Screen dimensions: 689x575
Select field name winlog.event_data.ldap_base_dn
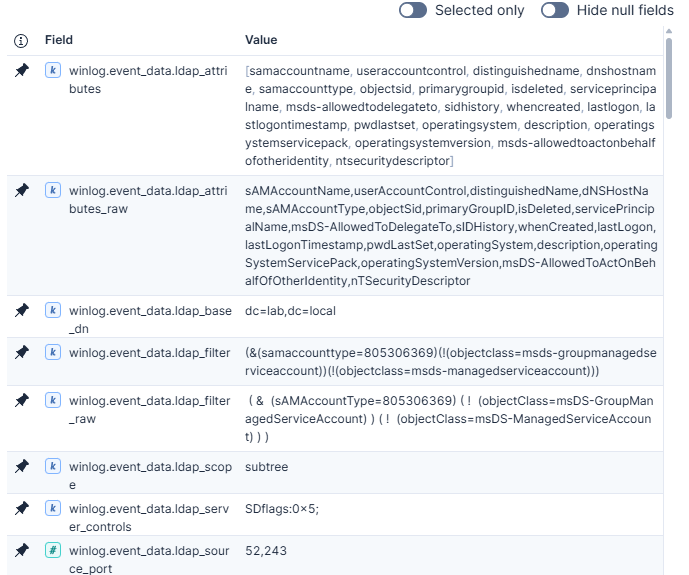pos(150,319)
